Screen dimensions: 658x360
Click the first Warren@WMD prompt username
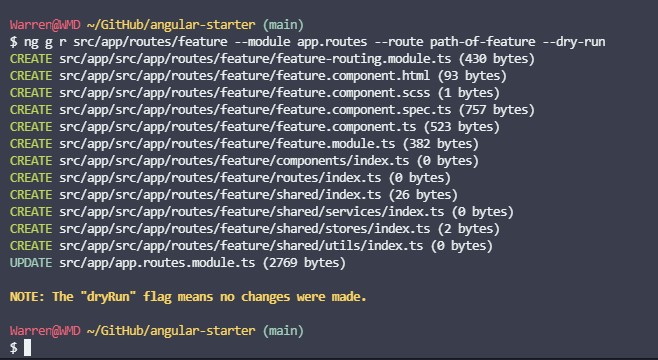coord(45,25)
